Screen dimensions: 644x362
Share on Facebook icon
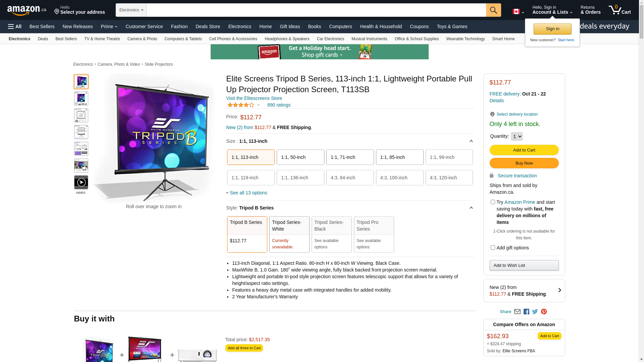coord(526,312)
